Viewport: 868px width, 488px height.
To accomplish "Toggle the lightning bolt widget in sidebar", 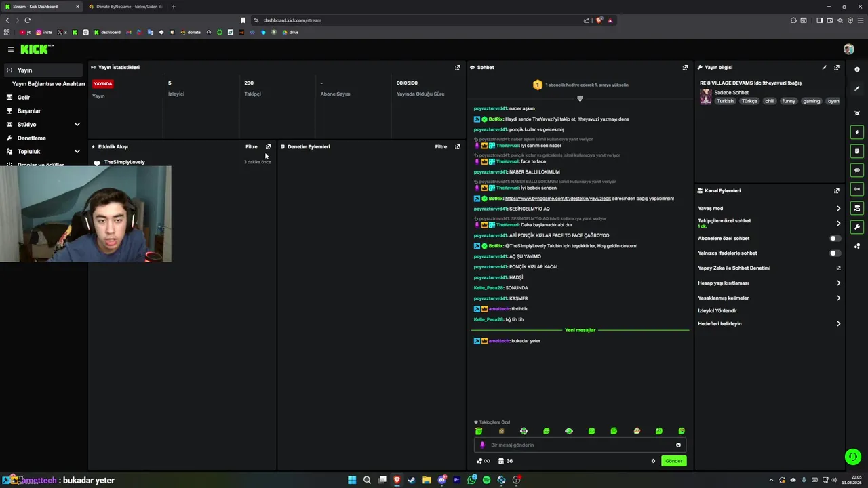I will click(857, 132).
